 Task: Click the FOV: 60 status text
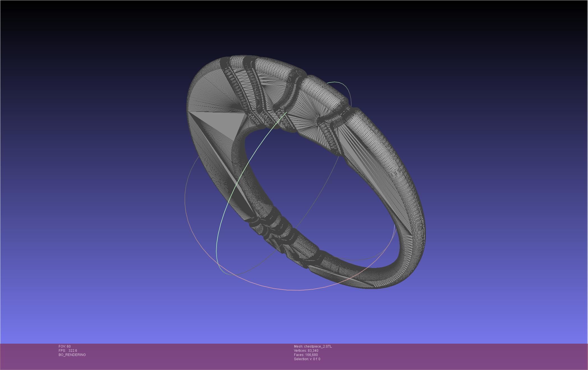click(x=65, y=346)
